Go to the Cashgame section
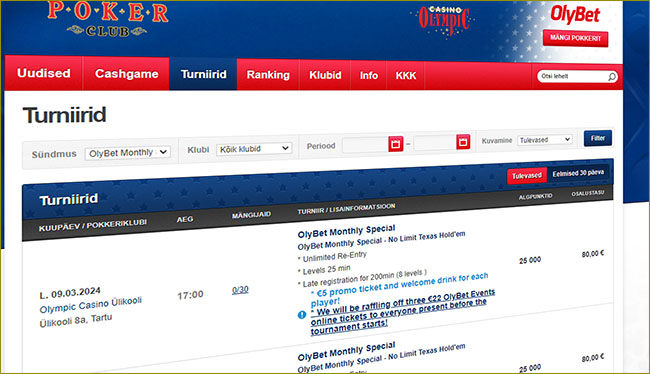Screen dimensions: 650x374 (126, 74)
